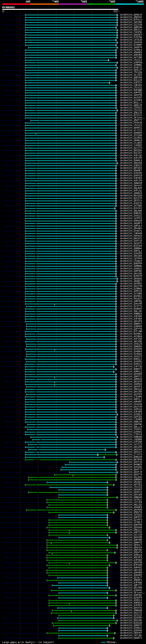Select the UniRef100_Q9XFJ6 label
Screen dimensions: 146x644
coord(131,462)
